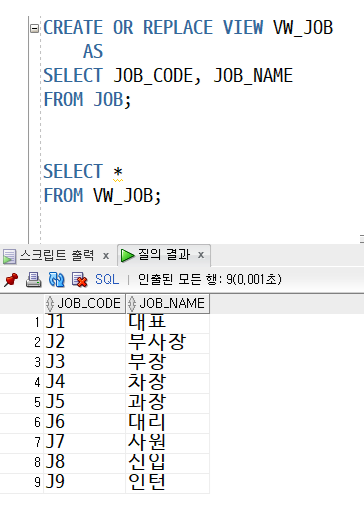This screenshot has height=527, width=364.
Task: Select the J4 cell
Action: click(x=84, y=382)
